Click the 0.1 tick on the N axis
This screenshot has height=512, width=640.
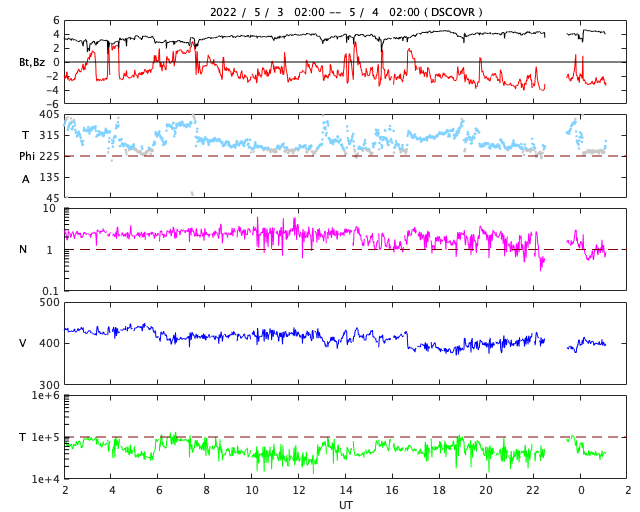(x=51, y=291)
